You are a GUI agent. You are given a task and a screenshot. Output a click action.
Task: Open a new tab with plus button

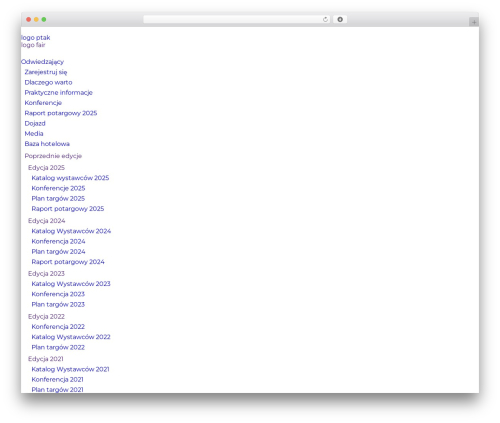click(x=474, y=22)
